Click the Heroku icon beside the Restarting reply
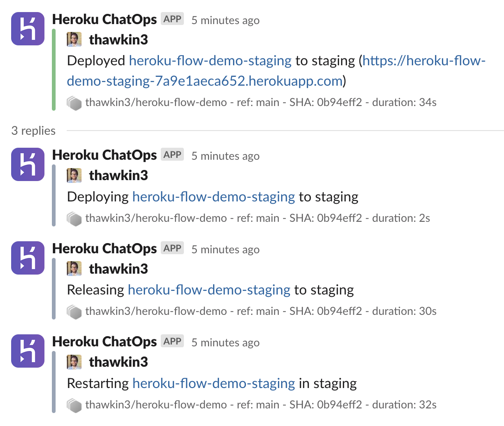 [27, 351]
